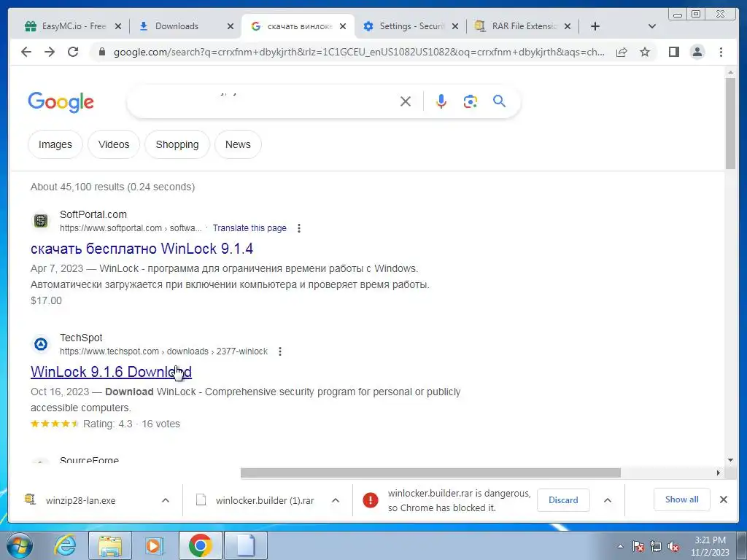The height and width of the screenshot is (560, 747).
Task: Open the Chrome side panel
Action: coord(673,52)
